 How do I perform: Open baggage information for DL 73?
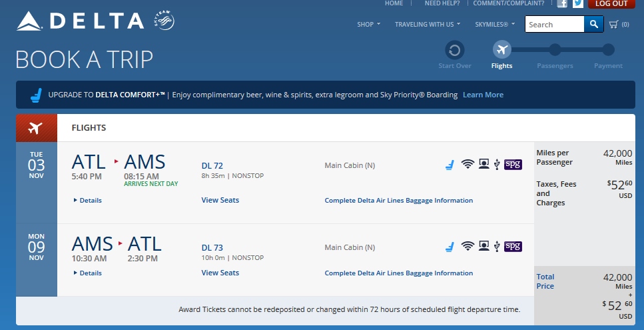399,273
